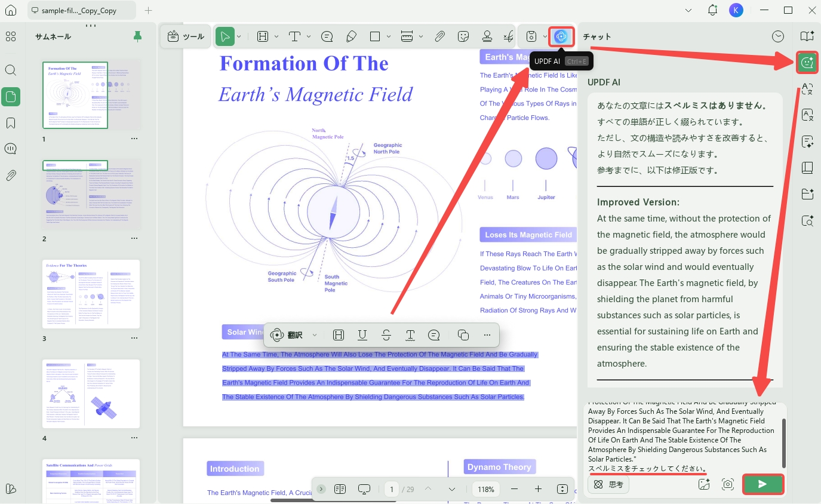Apply highlight from floating selection toolbar
Screen dimensions: 821x504
click(x=339, y=335)
